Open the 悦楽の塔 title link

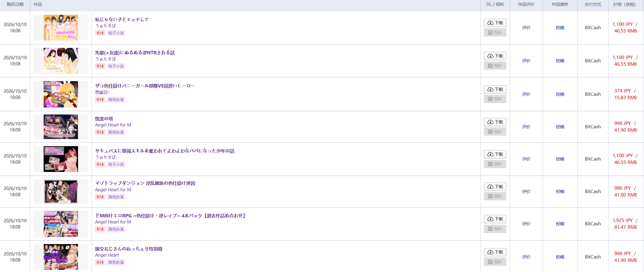coord(104,119)
